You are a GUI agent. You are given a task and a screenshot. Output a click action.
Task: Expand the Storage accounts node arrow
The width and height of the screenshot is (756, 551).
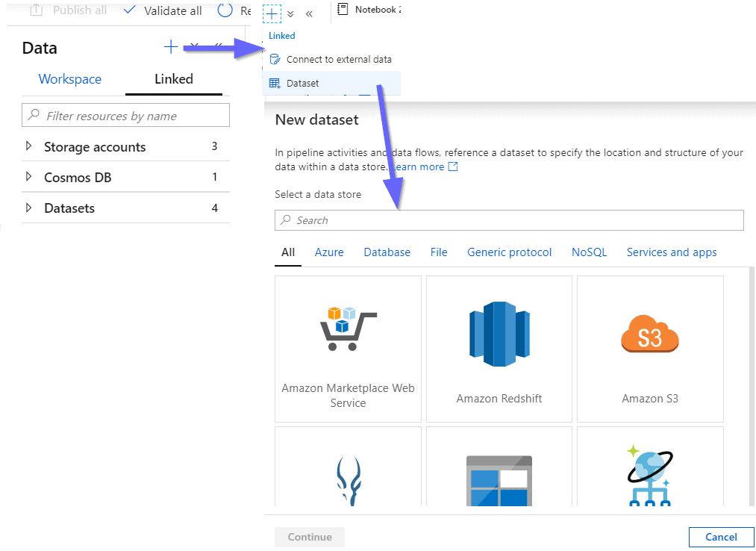(x=28, y=146)
